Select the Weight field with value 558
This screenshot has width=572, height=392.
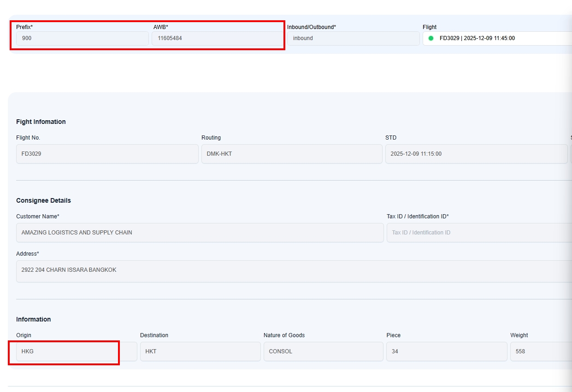pyautogui.click(x=540, y=351)
